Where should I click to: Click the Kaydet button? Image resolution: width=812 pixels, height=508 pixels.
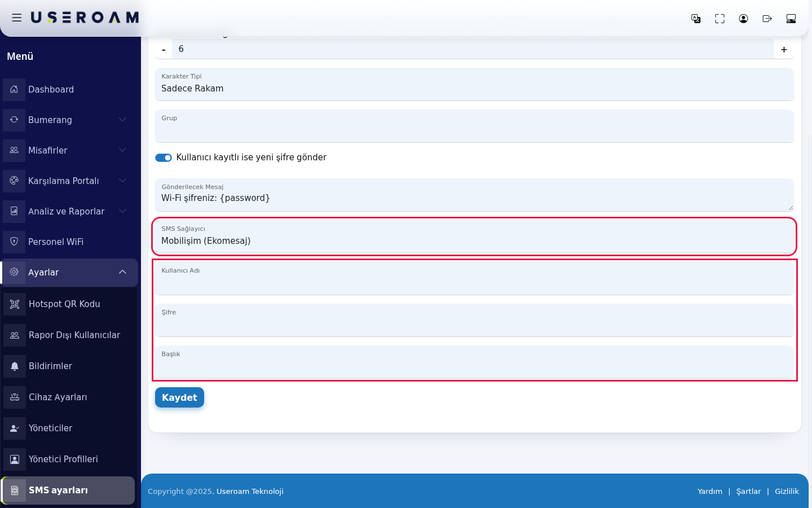pos(179,397)
